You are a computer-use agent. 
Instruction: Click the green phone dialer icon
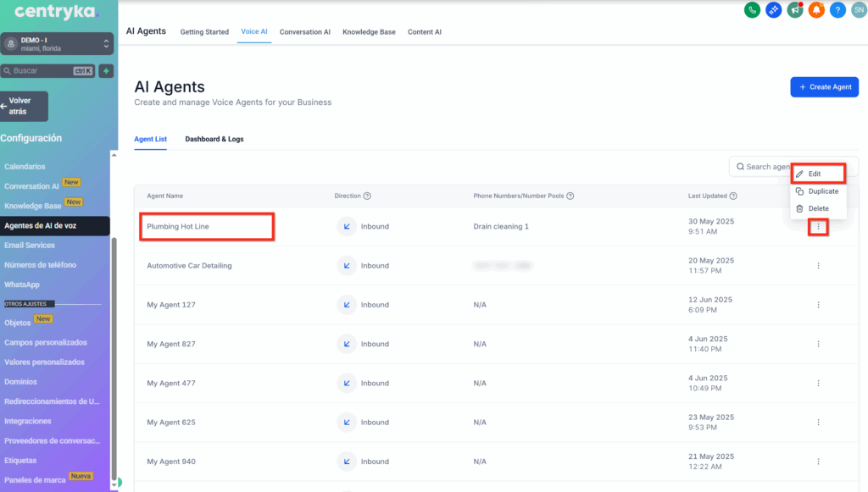pos(751,10)
